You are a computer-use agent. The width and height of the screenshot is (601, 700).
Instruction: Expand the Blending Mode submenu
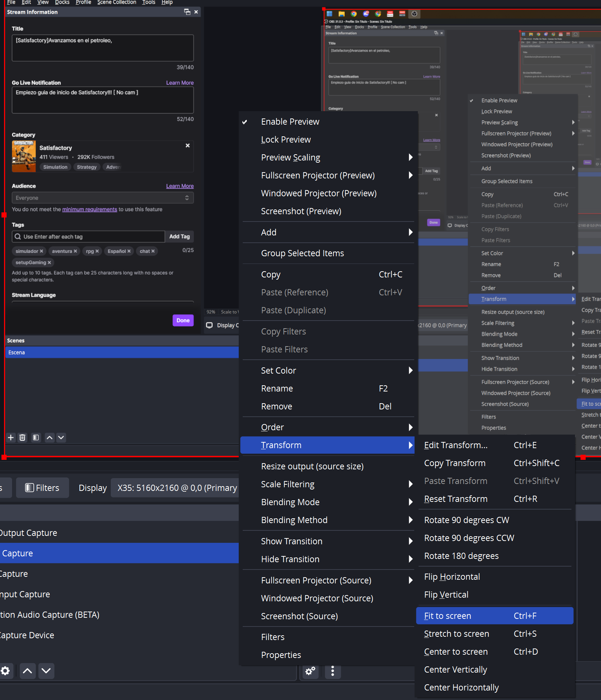tap(327, 502)
